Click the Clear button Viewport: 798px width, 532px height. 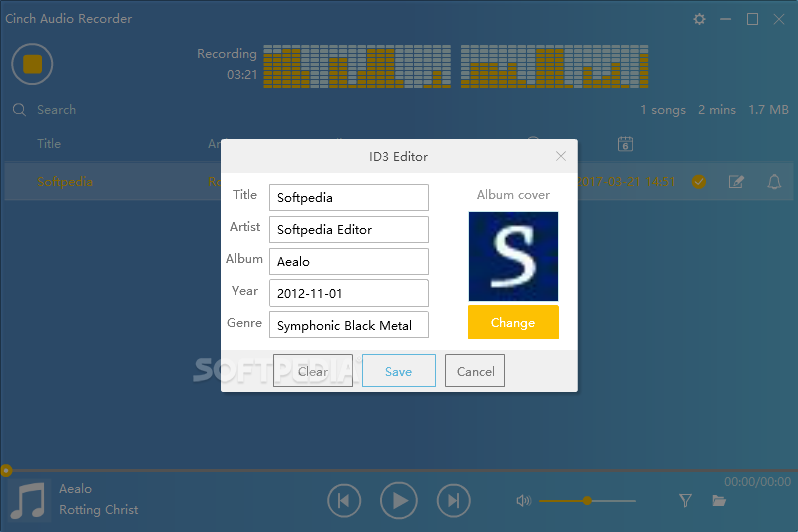pyautogui.click(x=312, y=371)
